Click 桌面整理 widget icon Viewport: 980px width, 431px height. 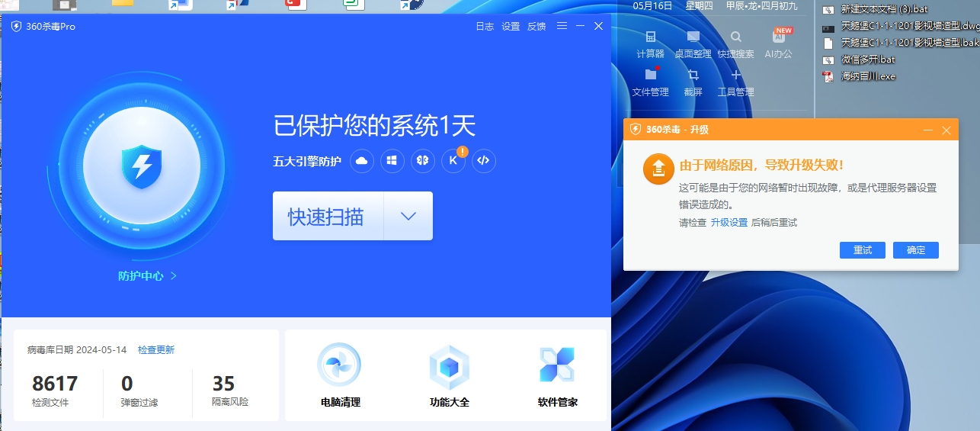[693, 37]
